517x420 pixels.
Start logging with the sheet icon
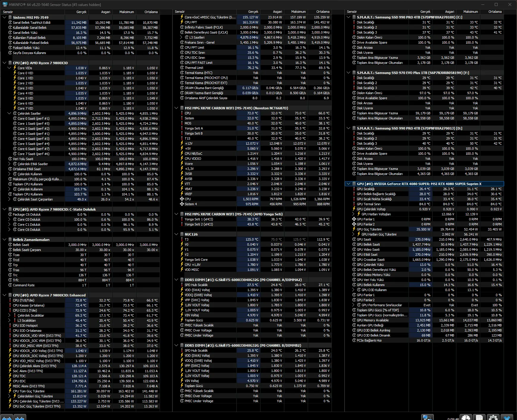(479, 417)
